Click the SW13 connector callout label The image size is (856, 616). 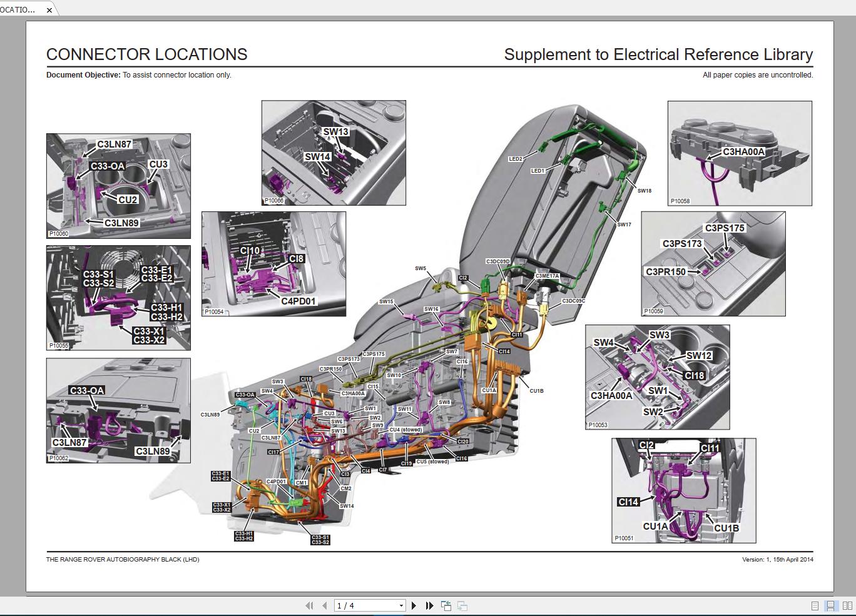pyautogui.click(x=335, y=132)
